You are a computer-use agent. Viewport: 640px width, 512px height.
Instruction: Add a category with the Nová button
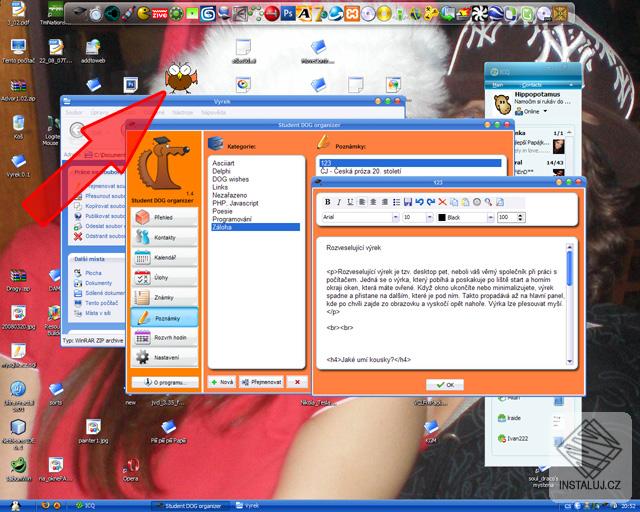pos(222,382)
